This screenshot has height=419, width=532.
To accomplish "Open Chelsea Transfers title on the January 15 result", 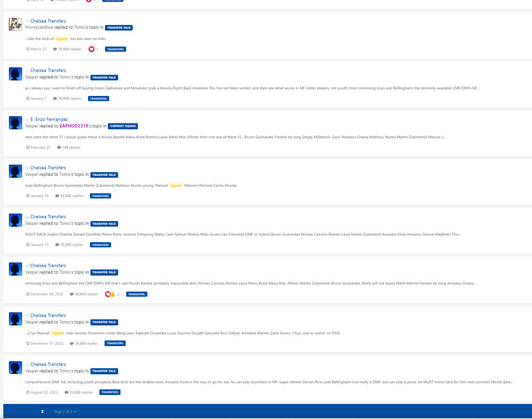I will [48, 217].
